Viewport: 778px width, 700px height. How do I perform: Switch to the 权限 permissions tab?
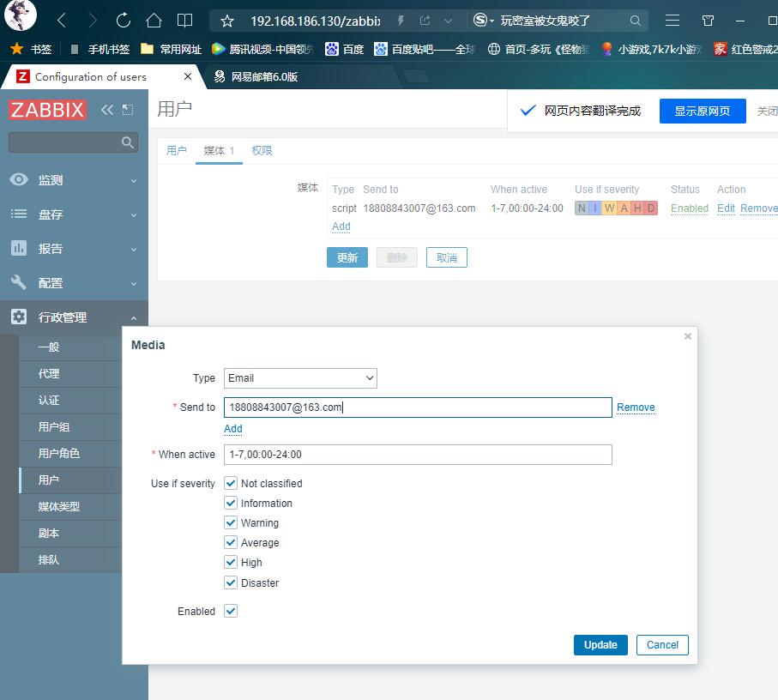[x=262, y=150]
